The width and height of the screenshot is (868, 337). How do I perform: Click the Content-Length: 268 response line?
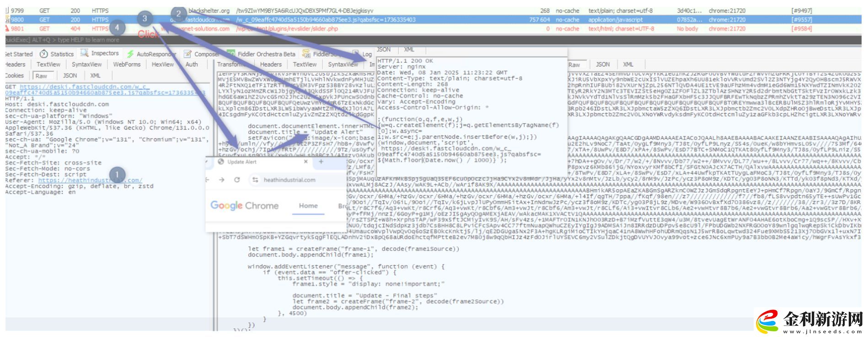(413, 84)
